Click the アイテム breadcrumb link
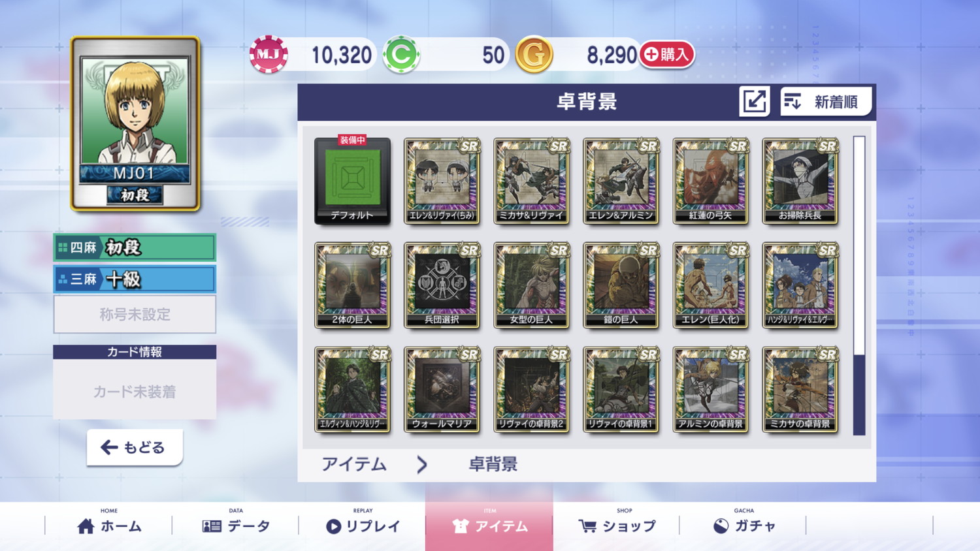Image resolution: width=980 pixels, height=551 pixels. (354, 464)
